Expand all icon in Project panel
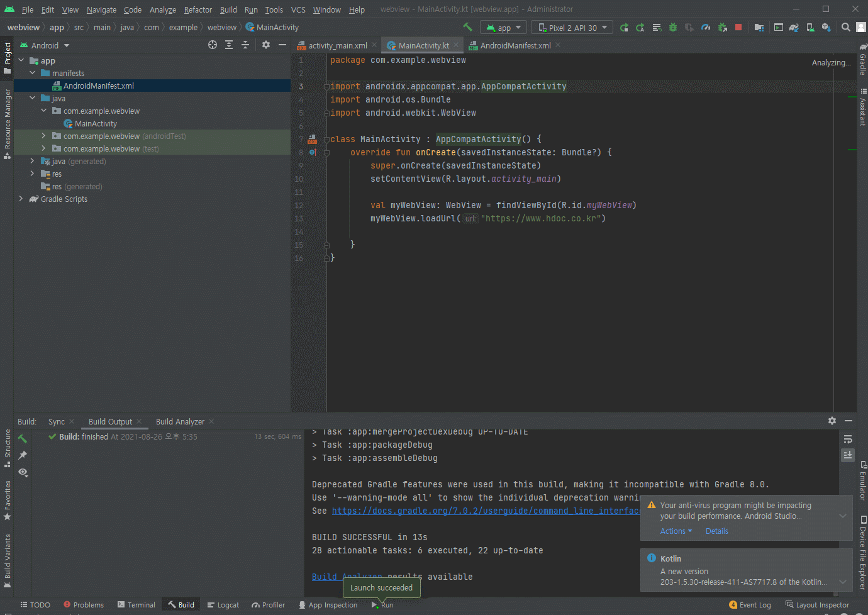This screenshot has width=868, height=615. point(229,45)
